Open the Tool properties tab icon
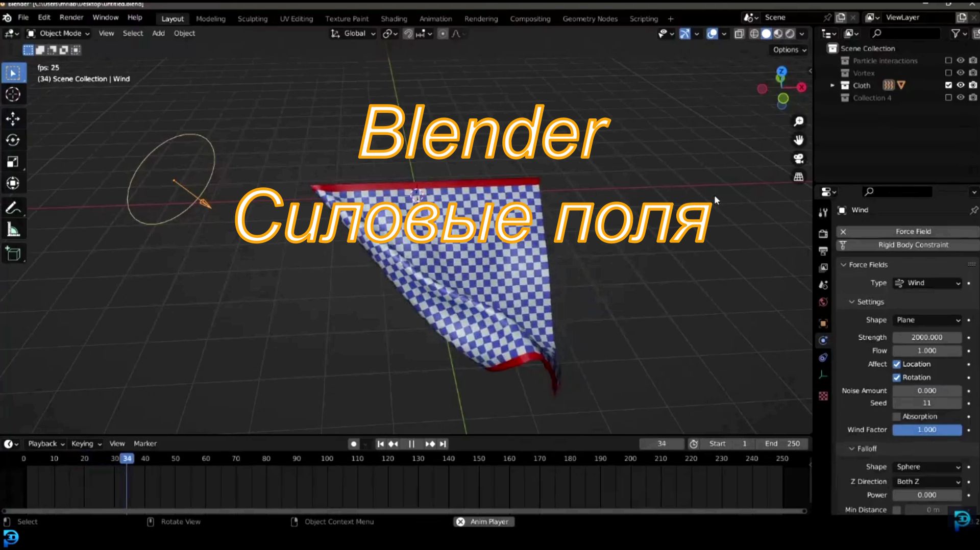 tap(823, 212)
